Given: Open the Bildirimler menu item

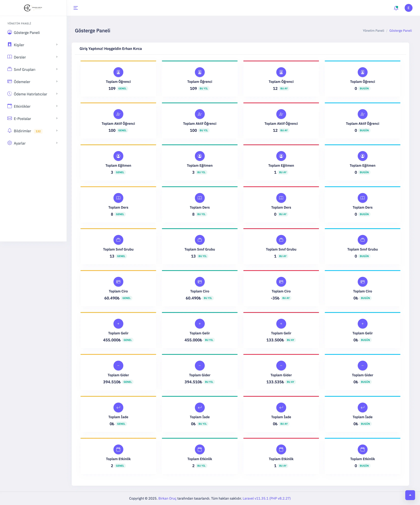Looking at the screenshot, I should pyautogui.click(x=22, y=131).
